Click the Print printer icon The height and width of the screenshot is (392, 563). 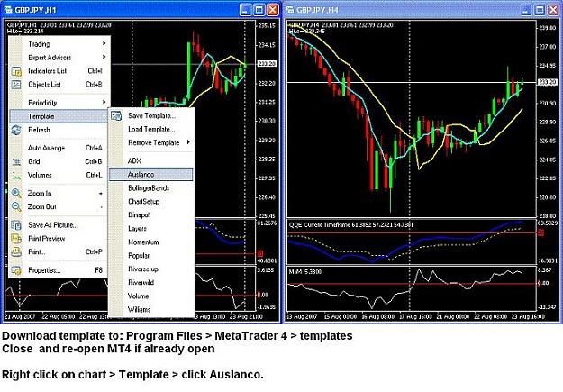[x=16, y=252]
